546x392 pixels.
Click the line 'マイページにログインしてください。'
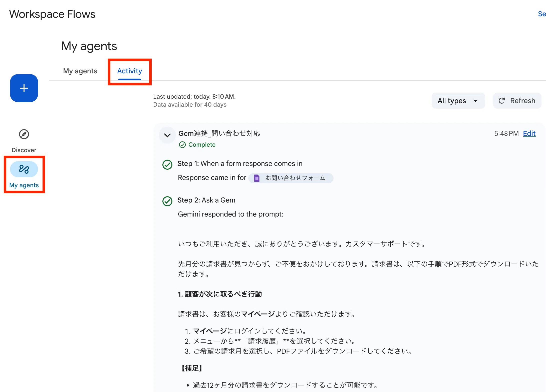coord(250,331)
